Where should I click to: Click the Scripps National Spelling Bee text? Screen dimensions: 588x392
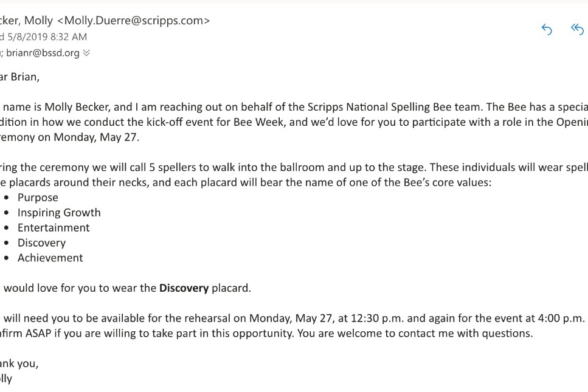point(380,107)
